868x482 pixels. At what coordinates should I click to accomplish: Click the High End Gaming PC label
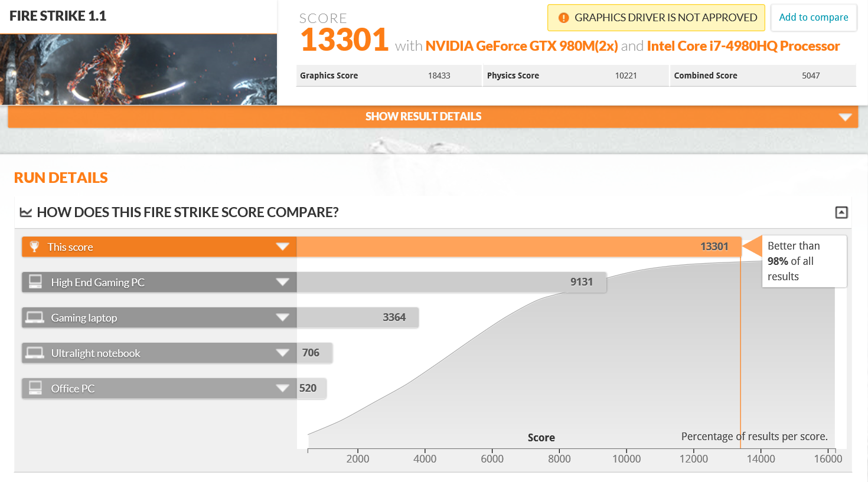(98, 283)
